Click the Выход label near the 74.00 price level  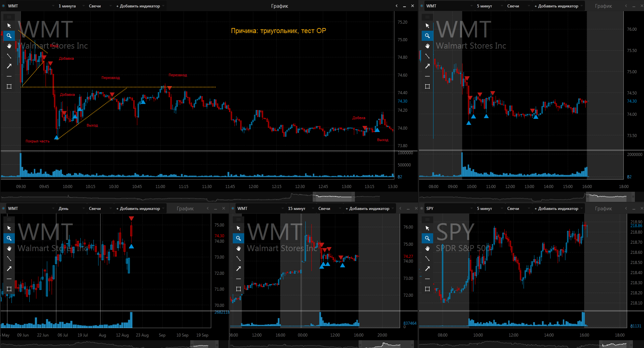(383, 140)
